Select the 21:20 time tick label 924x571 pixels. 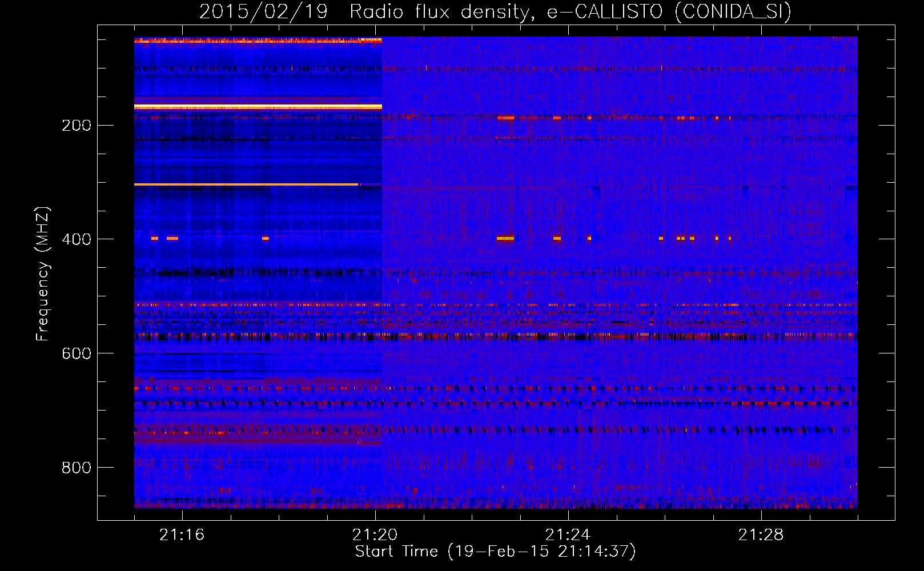pos(375,534)
